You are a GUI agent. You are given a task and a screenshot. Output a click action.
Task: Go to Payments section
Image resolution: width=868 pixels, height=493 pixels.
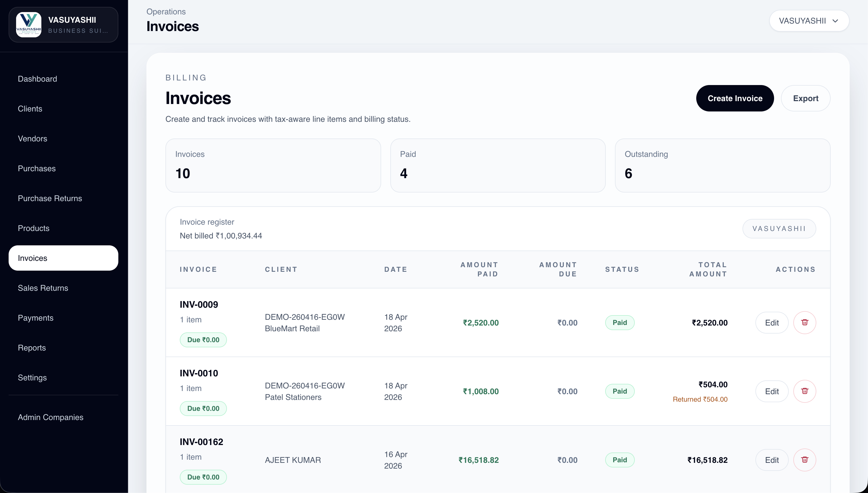pos(63,318)
